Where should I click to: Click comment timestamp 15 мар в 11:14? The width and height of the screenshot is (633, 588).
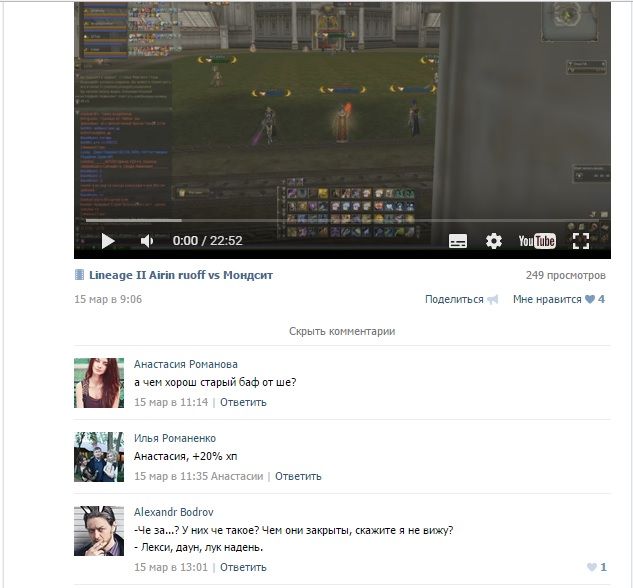pos(171,402)
